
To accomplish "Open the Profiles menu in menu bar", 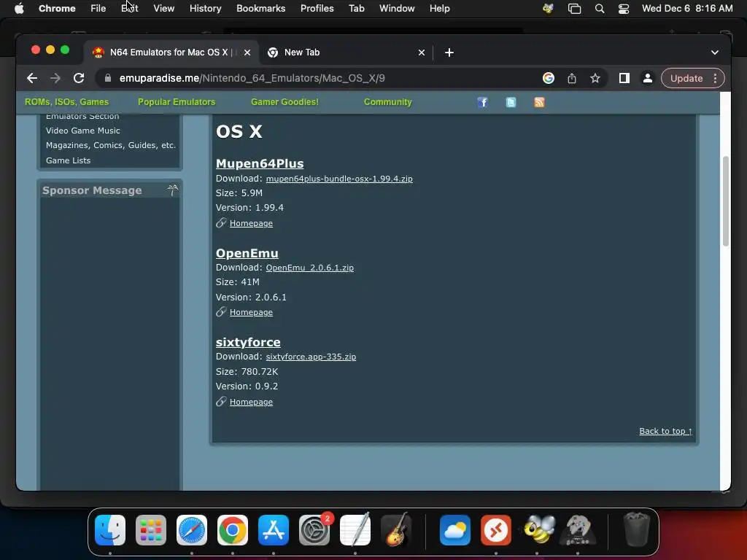I will [317, 9].
